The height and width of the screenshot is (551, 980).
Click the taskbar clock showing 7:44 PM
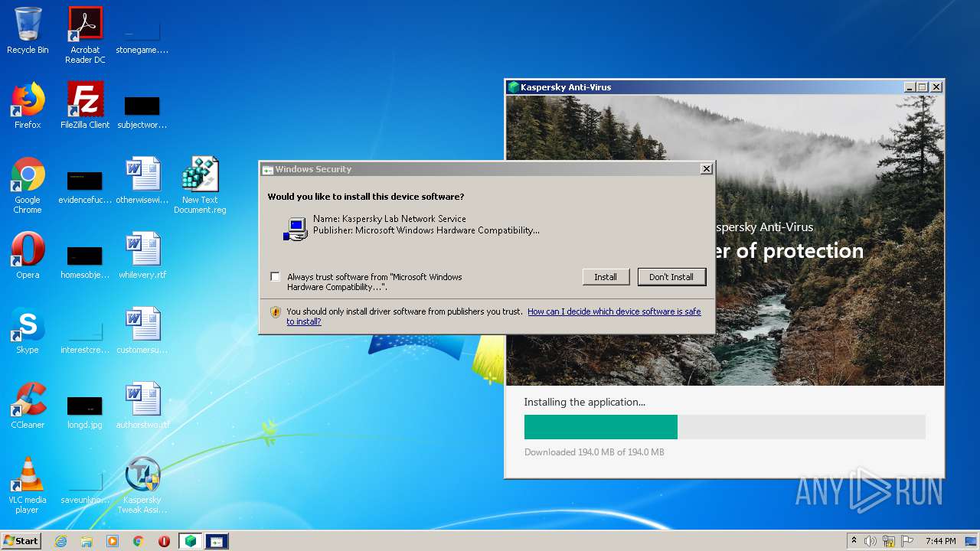pos(940,541)
